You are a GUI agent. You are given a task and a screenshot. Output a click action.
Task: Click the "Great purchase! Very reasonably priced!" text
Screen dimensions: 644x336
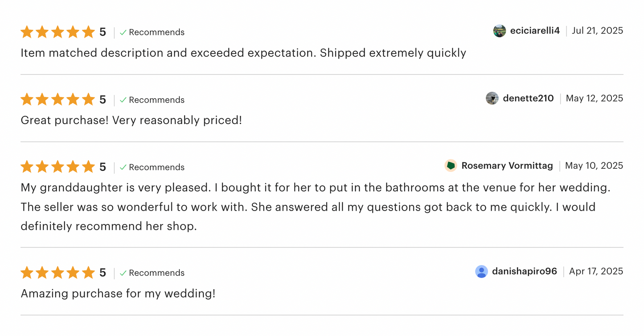point(131,120)
